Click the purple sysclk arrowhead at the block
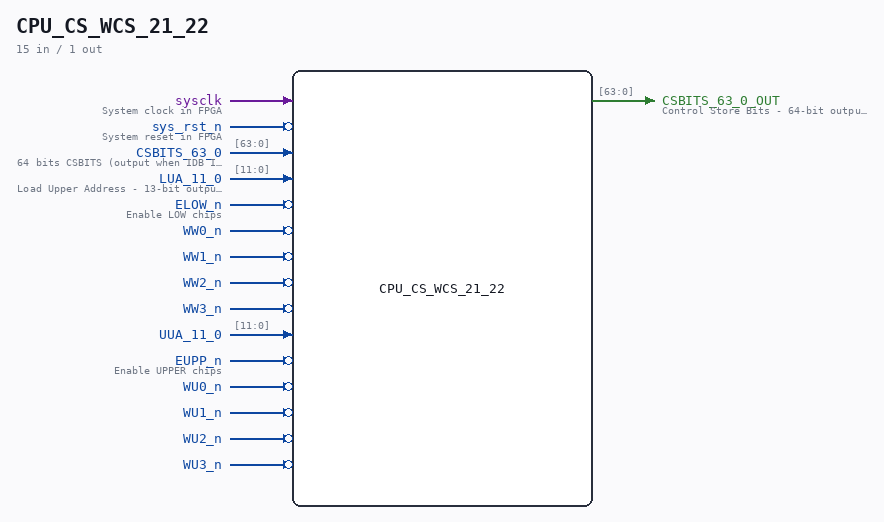Screen dimensions: 884x522 (288, 100)
